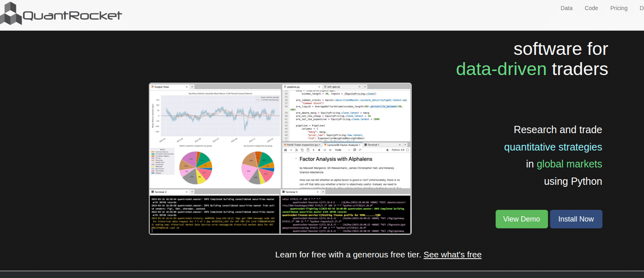Click the paste cell clipboard icon
The image size is (644, 278).
pos(308,150)
